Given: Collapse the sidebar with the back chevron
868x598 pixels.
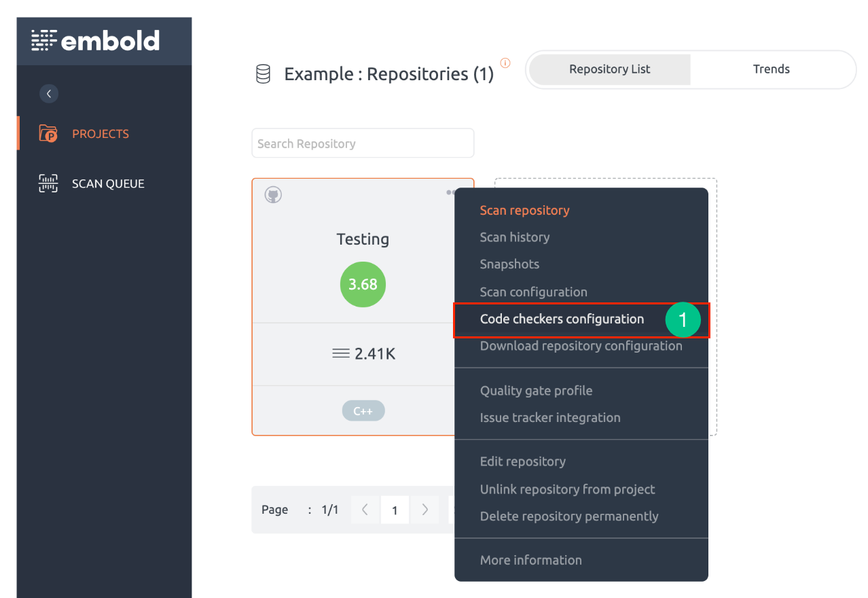Looking at the screenshot, I should pos(49,94).
